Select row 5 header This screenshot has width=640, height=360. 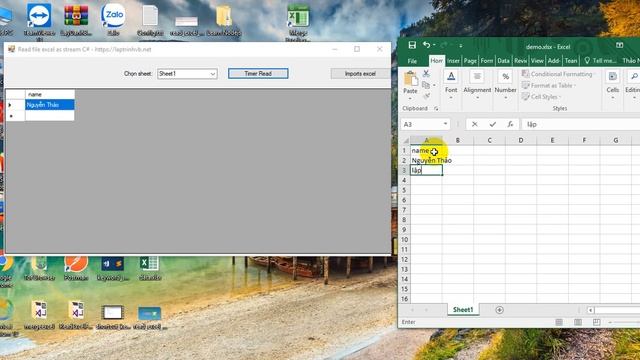pyautogui.click(x=404, y=190)
